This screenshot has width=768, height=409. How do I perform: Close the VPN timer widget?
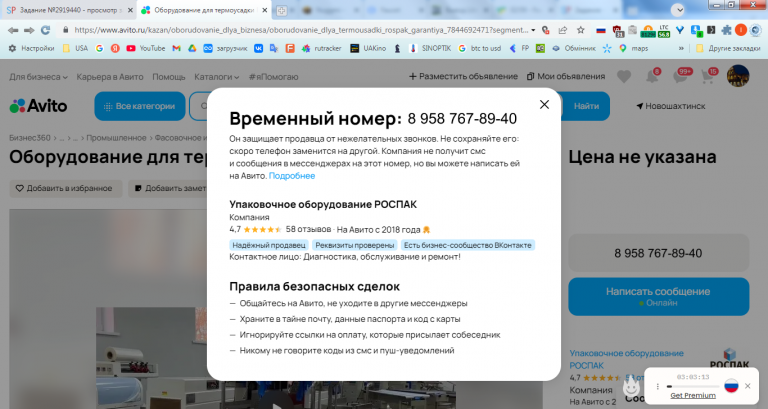747,386
